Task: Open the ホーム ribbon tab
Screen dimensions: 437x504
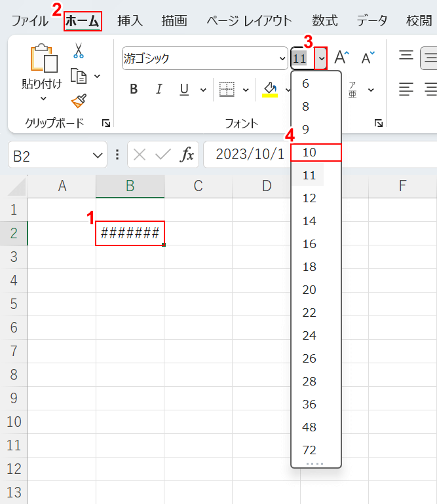Action: point(83,21)
